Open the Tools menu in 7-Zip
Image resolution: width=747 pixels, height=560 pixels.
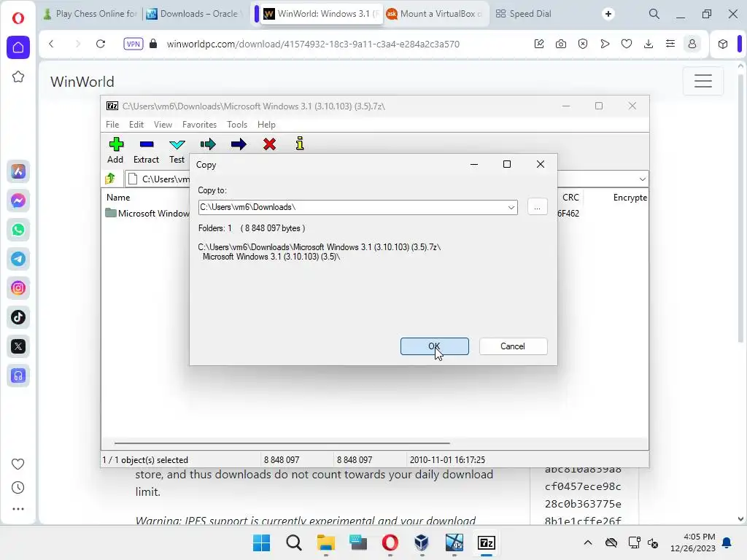[237, 124]
